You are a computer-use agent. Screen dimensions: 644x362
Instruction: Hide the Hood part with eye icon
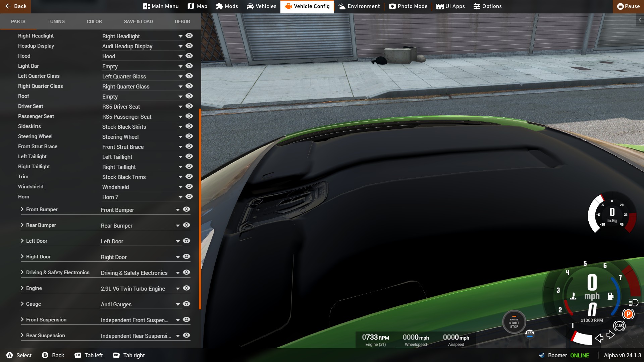(189, 56)
